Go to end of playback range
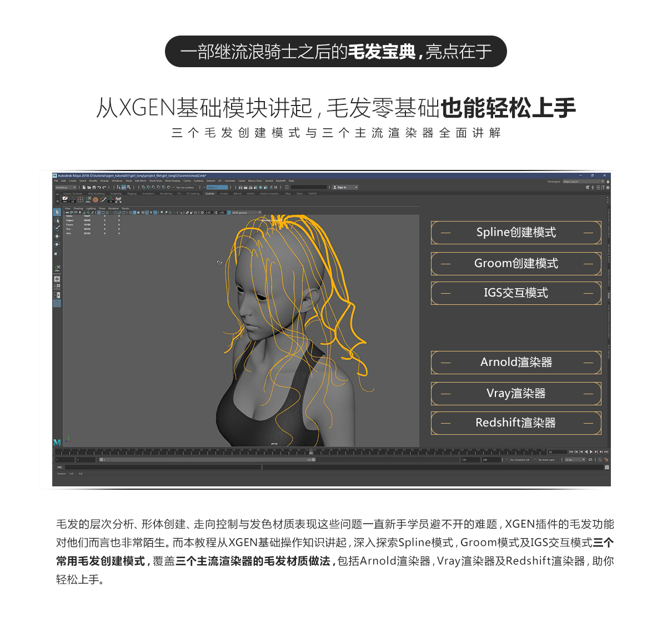 (606, 452)
